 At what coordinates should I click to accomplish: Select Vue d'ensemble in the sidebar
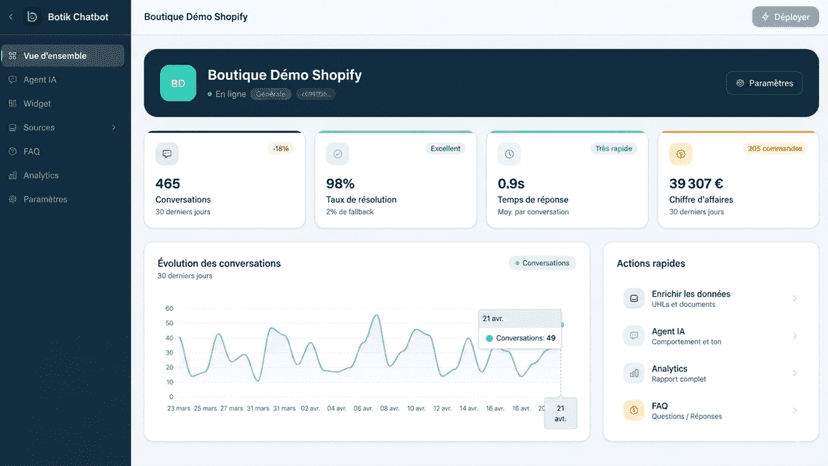click(63, 55)
